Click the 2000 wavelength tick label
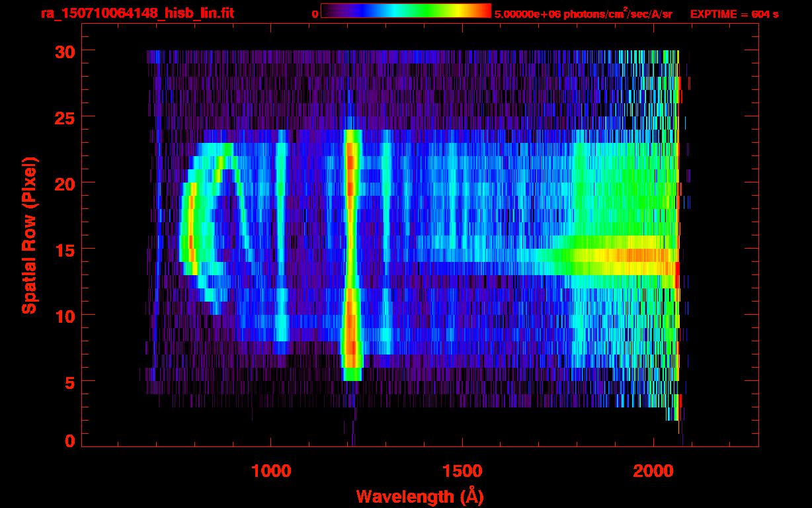Screen dimensions: 812x508 (653, 471)
